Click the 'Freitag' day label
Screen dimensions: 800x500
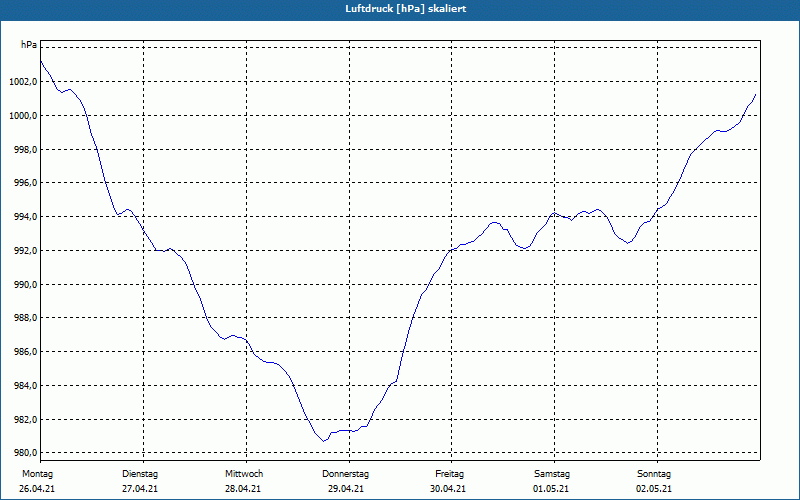pos(449,474)
